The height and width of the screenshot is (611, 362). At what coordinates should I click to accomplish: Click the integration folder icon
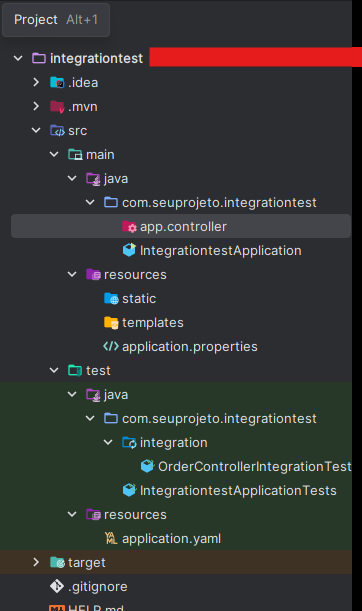tap(129, 443)
